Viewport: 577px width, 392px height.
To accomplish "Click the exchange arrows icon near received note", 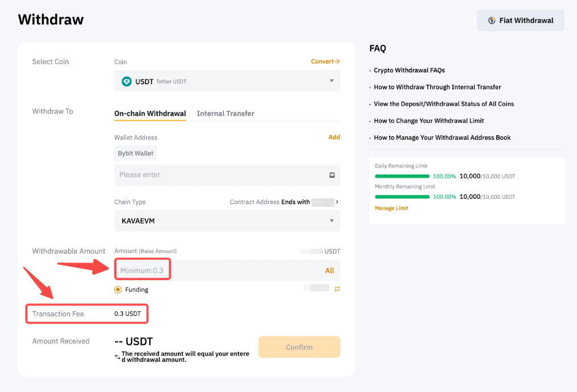I will 117,356.
